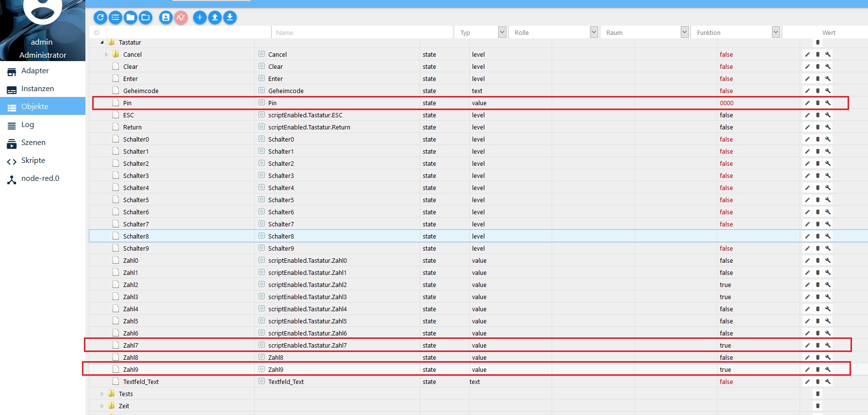Delete the Tests folder with trash icon
The height and width of the screenshot is (415, 868).
point(818,394)
